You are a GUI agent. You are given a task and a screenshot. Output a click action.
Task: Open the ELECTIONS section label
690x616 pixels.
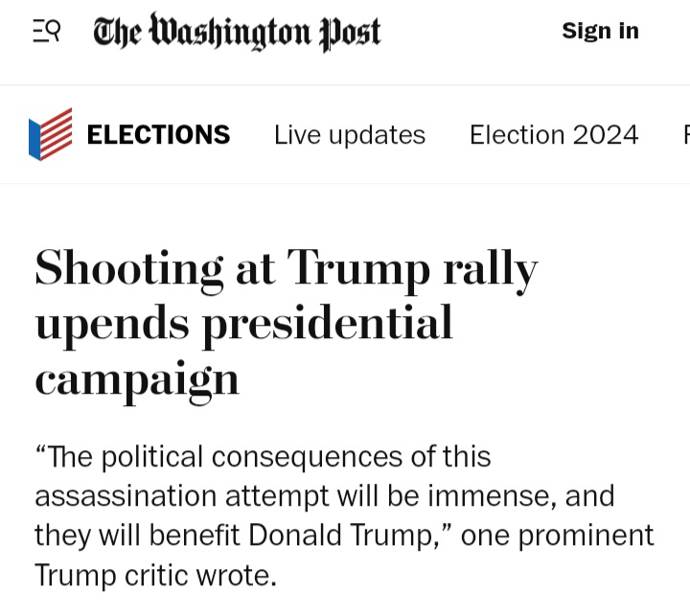[x=158, y=135]
